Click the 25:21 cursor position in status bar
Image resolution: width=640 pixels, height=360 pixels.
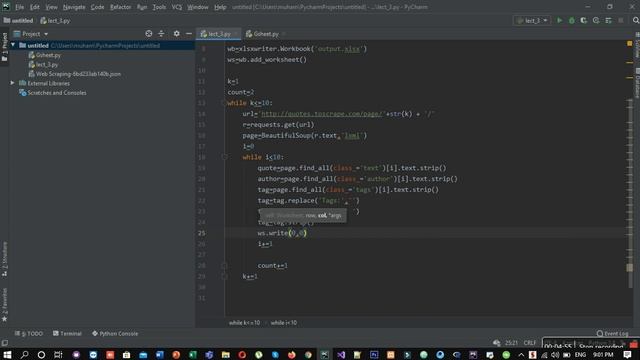tap(511, 343)
